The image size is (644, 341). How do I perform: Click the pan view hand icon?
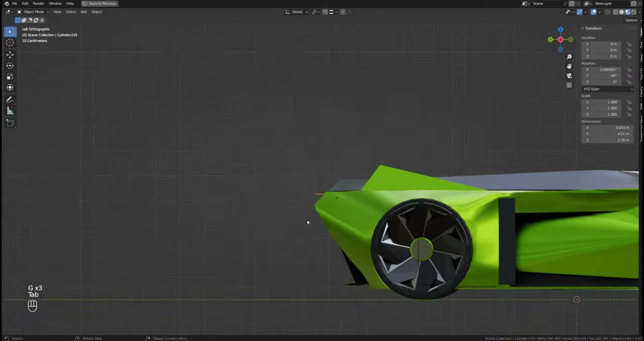click(569, 66)
